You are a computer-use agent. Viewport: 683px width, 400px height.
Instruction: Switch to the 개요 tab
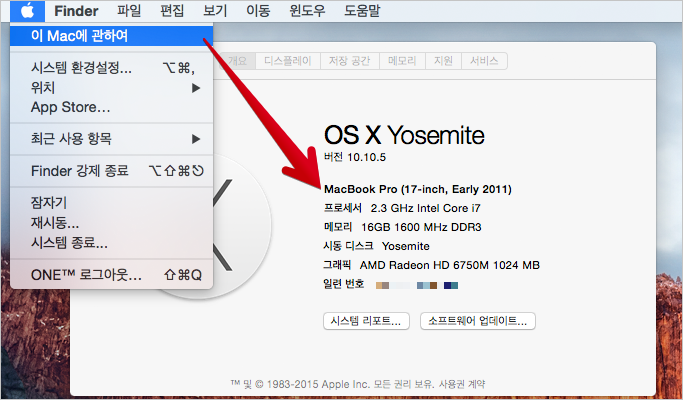pyautogui.click(x=237, y=61)
